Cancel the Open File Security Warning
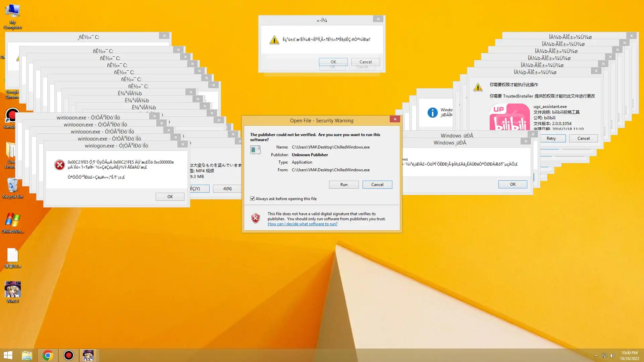 pos(377,185)
